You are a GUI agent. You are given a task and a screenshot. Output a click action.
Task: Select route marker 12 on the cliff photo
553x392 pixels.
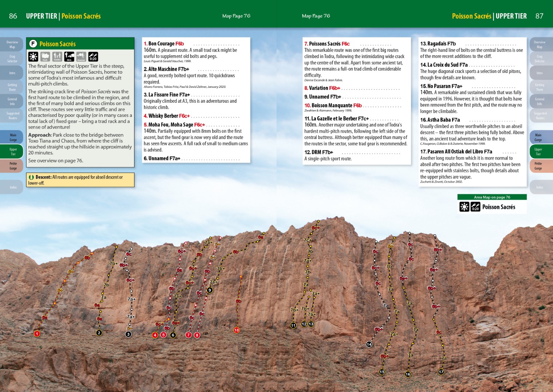coord(304,324)
